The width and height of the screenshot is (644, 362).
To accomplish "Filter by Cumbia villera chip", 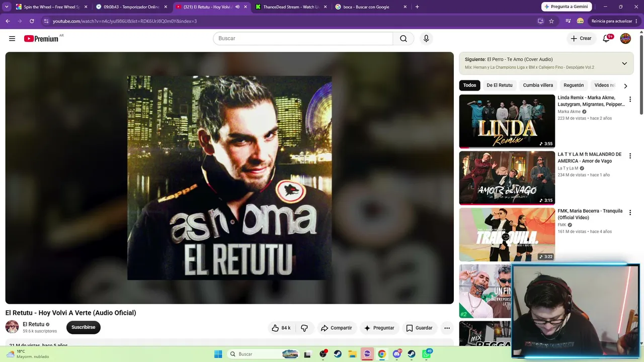I will [538, 85].
